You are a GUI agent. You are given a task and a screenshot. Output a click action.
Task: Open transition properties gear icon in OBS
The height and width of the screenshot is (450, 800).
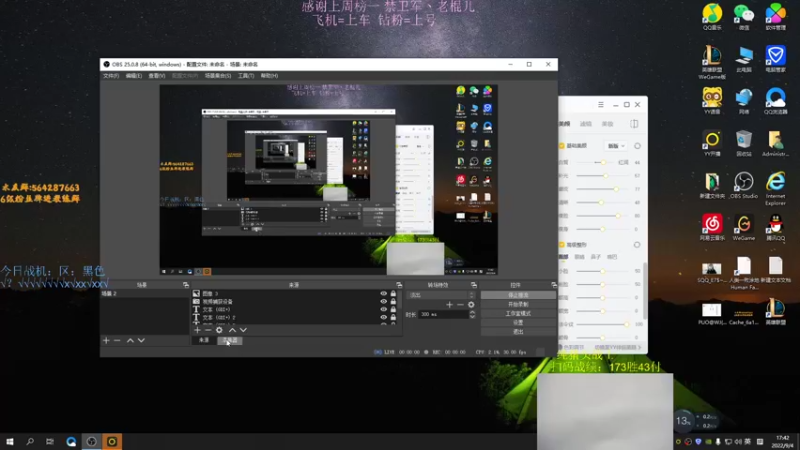pyautogui.click(x=471, y=305)
